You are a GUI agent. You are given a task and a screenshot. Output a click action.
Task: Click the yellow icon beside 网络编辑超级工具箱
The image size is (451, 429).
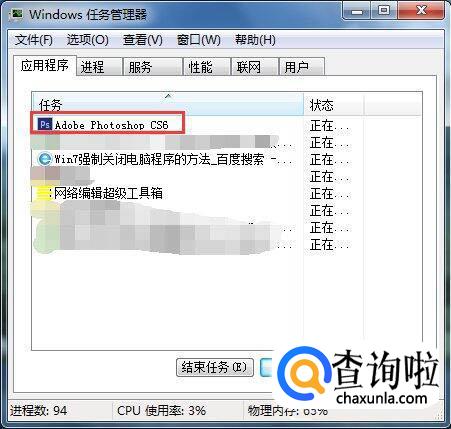coord(43,193)
